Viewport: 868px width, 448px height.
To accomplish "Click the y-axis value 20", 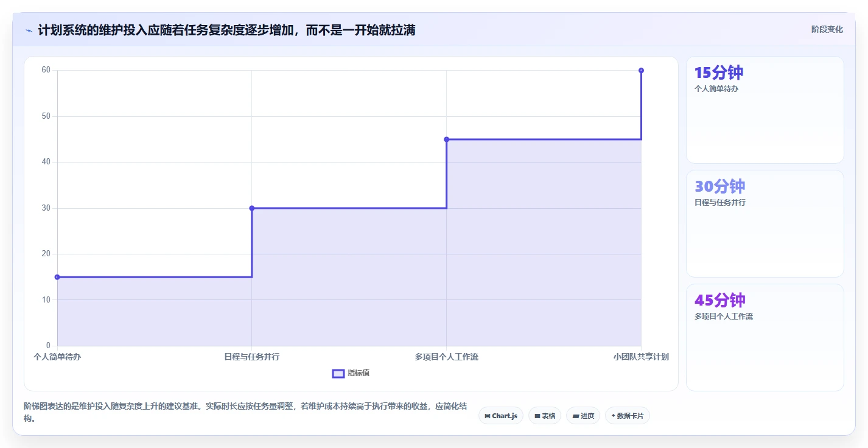I will pyautogui.click(x=46, y=254).
